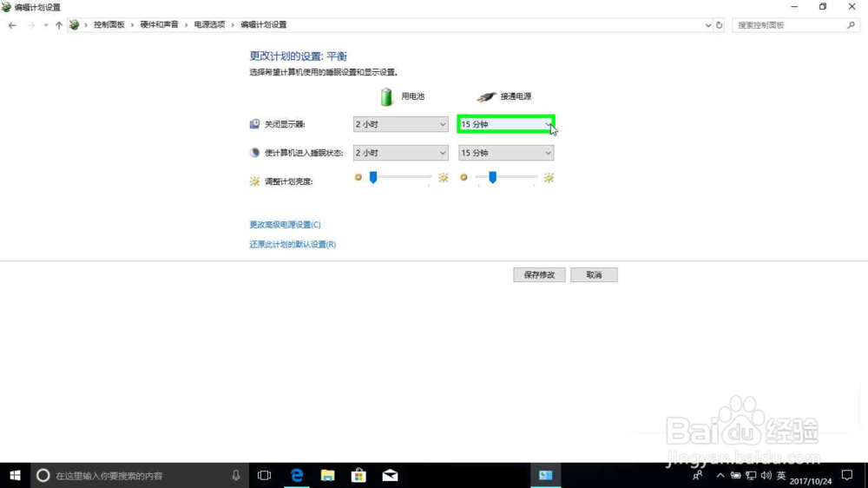Click the 英 input method indicator
Viewport: 868px width, 488px height.
(x=781, y=475)
